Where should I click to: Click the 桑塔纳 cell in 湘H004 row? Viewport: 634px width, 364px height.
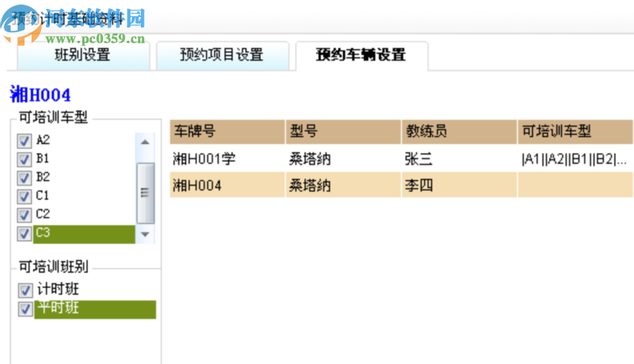tap(343, 185)
